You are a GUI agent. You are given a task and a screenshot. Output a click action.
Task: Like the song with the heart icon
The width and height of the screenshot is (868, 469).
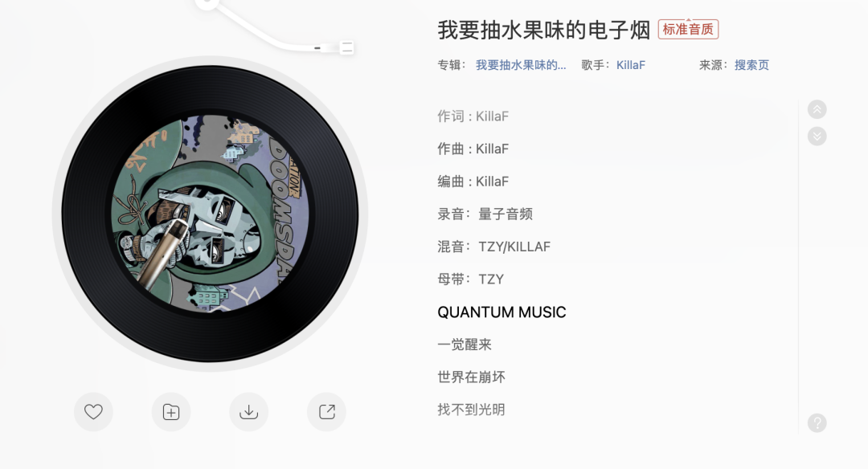pos(93,412)
